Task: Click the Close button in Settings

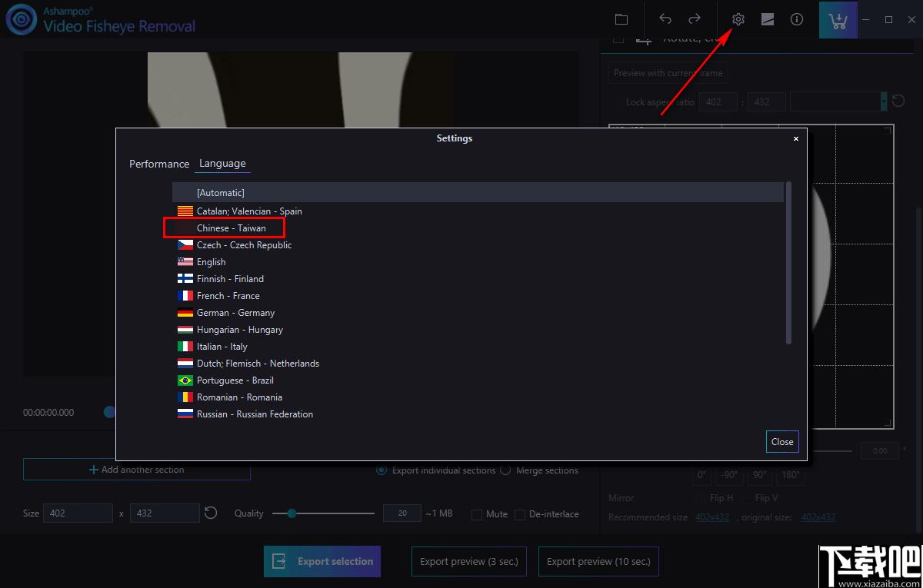Action: (x=782, y=442)
